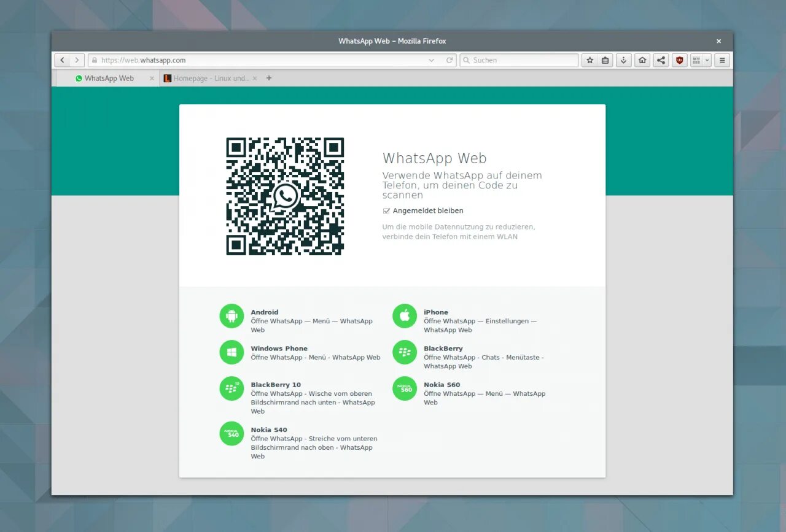Close the Homepage - Linux tab
786x532 pixels.
(255, 79)
